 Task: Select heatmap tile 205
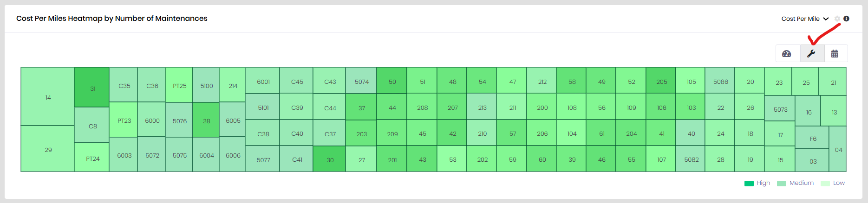(x=661, y=81)
